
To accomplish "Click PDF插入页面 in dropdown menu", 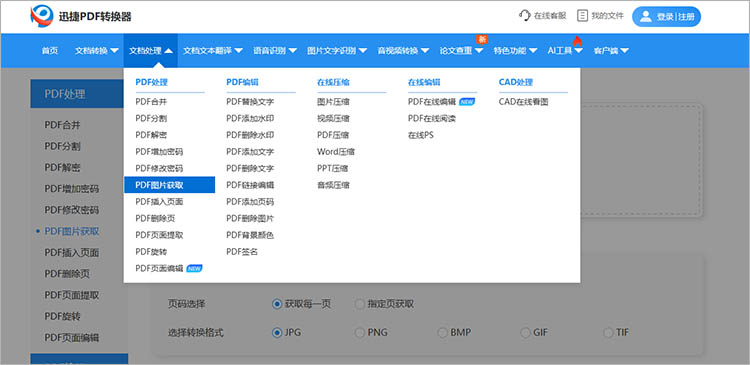I will [x=159, y=201].
